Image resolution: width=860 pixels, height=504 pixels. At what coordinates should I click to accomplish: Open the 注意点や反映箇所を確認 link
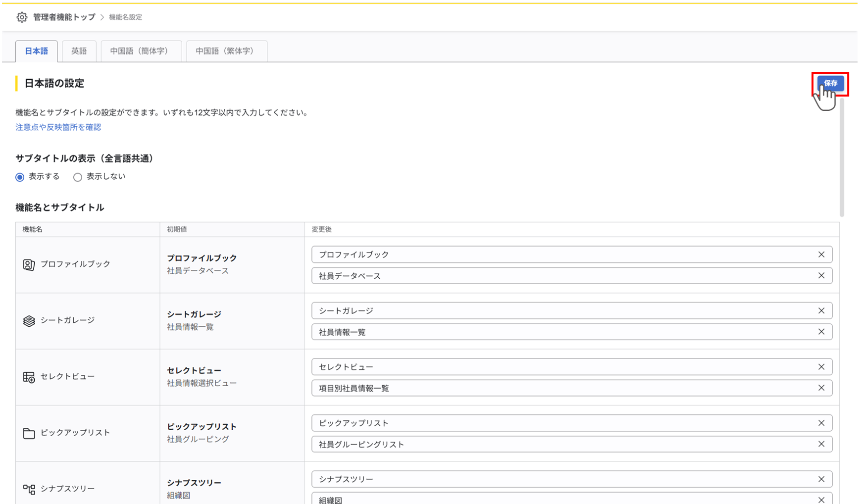point(58,127)
